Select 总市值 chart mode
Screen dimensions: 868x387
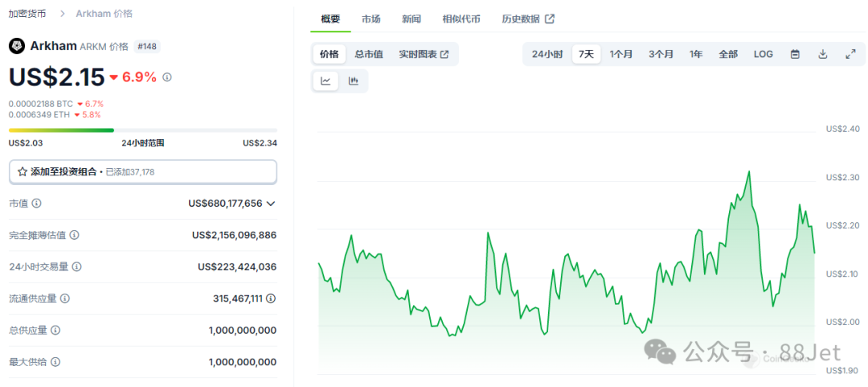click(369, 55)
